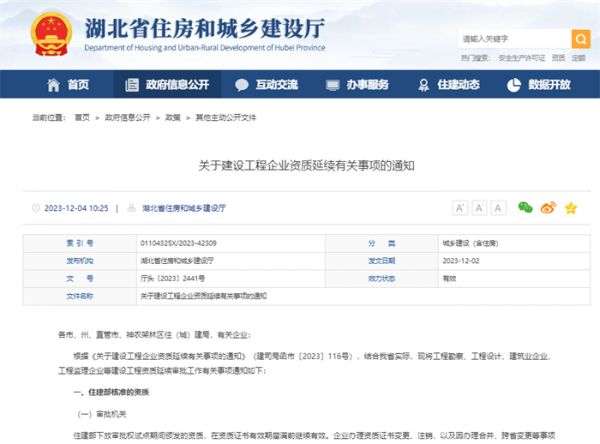
Task: Focus the 请输入关键字 search input field
Action: (x=515, y=39)
